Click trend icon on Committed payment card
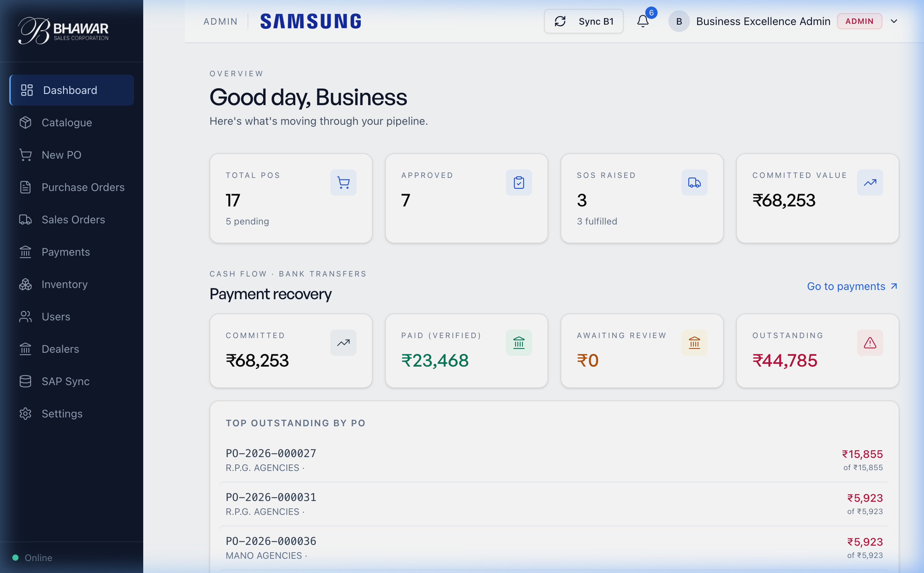Viewport: 924px width, 573px height. coord(343,343)
